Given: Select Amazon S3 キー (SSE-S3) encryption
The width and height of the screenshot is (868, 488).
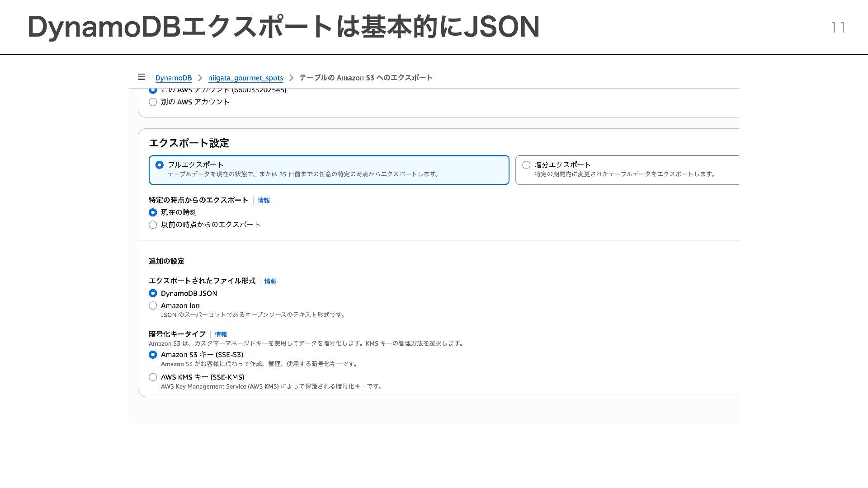Looking at the screenshot, I should pos(153,355).
